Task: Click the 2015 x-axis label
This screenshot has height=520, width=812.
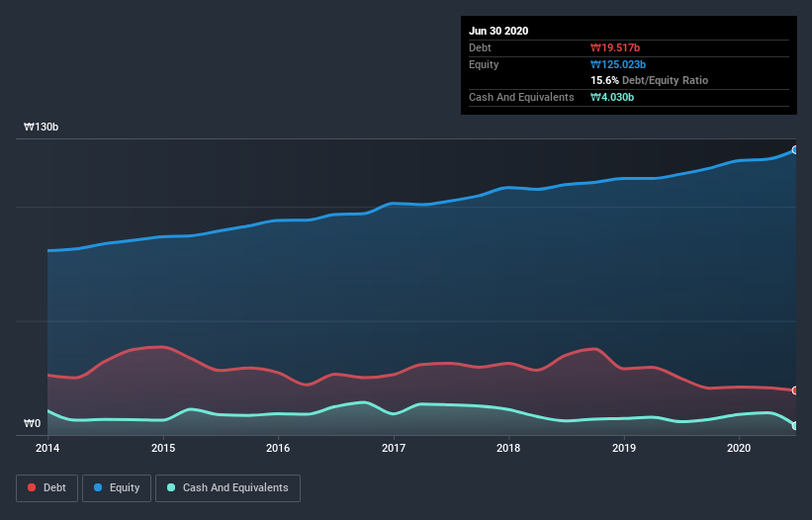Action: click(163, 448)
